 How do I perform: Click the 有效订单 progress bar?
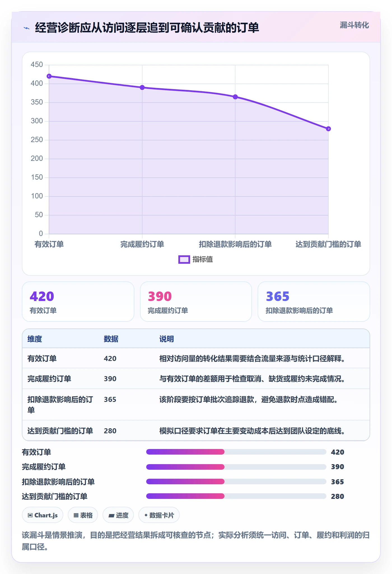pyautogui.click(x=236, y=452)
